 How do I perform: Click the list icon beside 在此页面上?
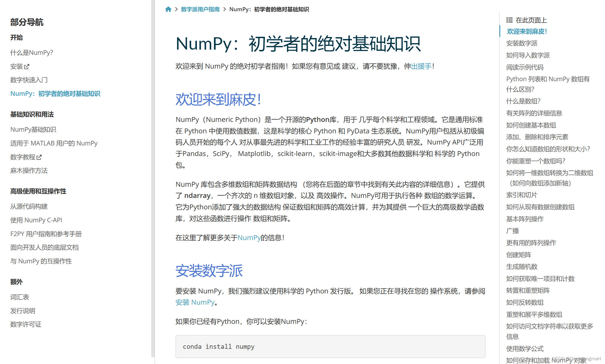509,20
